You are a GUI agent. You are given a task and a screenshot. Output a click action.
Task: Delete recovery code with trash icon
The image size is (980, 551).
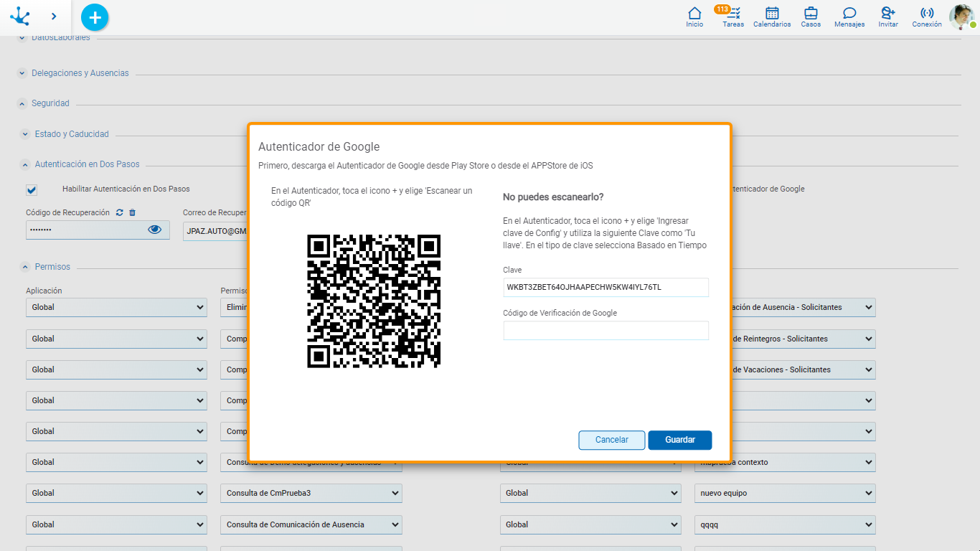[x=132, y=213]
